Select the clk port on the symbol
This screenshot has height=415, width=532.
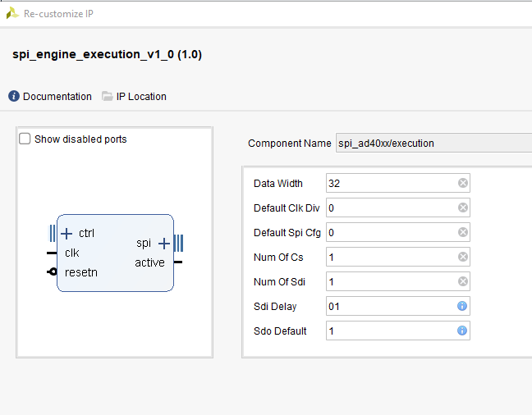[x=71, y=253]
